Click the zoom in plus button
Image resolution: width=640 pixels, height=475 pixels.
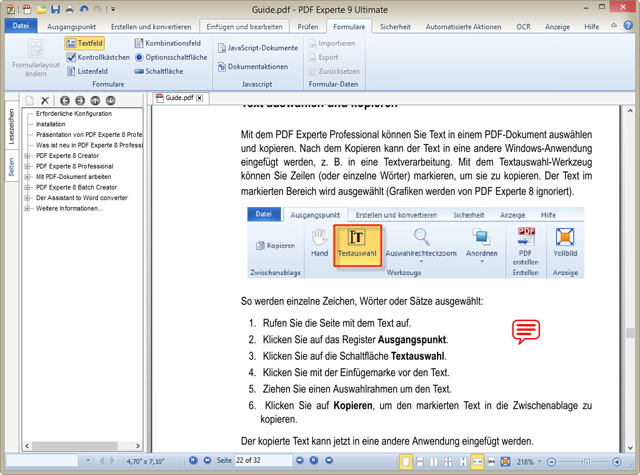click(617, 462)
